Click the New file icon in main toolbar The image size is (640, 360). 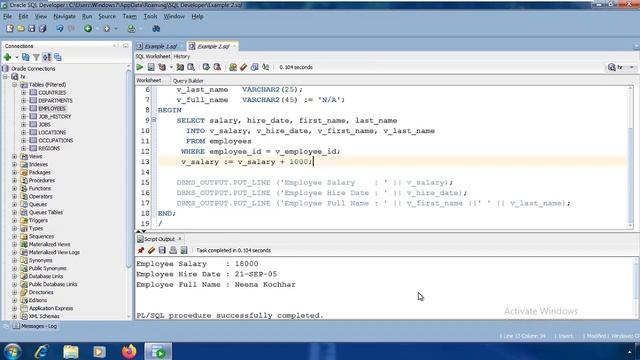[x=9, y=29]
